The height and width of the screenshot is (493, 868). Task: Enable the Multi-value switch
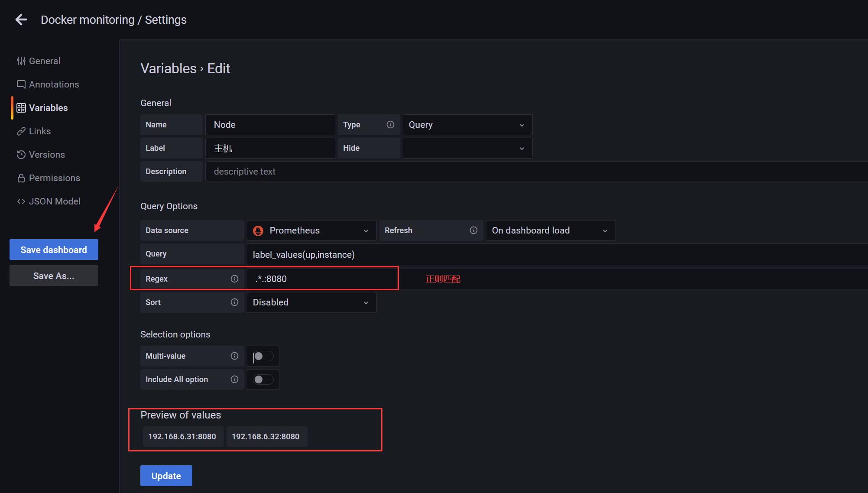click(x=263, y=356)
